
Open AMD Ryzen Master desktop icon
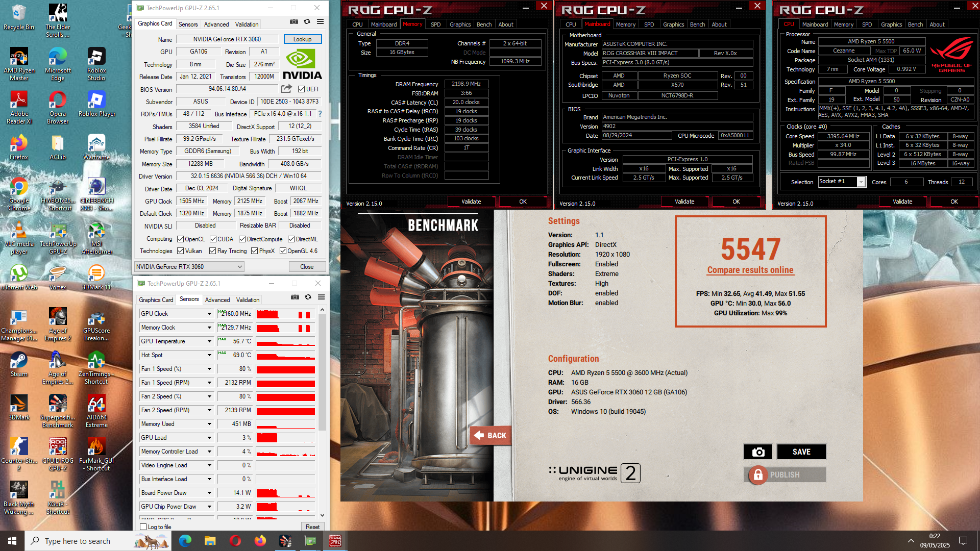tap(19, 64)
